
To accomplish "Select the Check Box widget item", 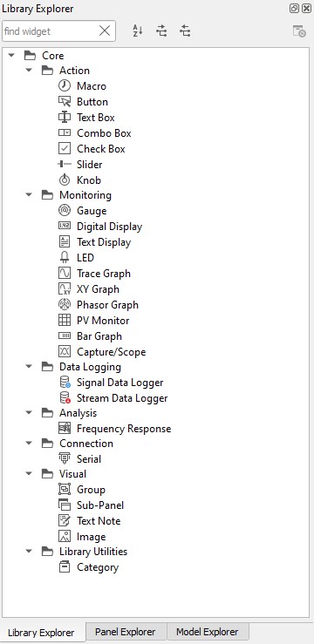I will pyautogui.click(x=92, y=149).
